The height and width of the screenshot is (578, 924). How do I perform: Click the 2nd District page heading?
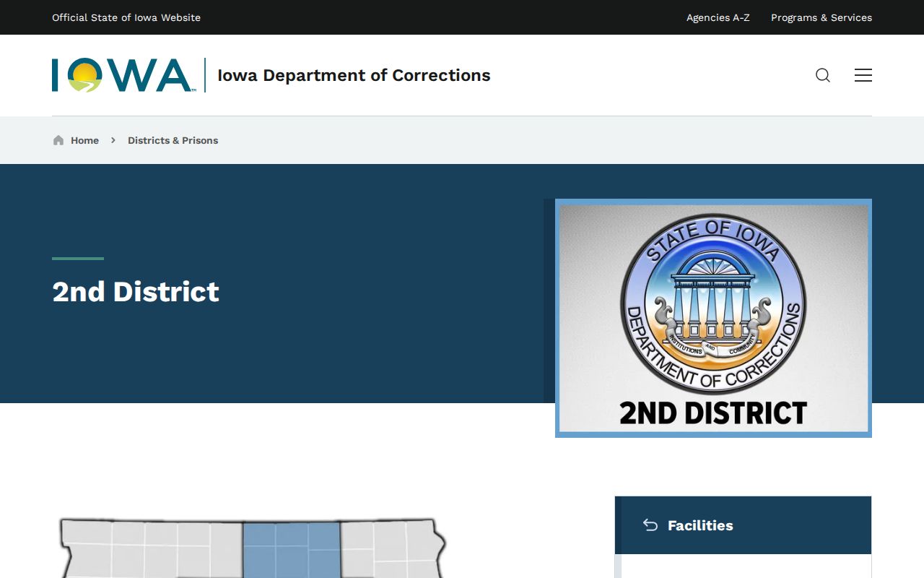[x=136, y=291]
